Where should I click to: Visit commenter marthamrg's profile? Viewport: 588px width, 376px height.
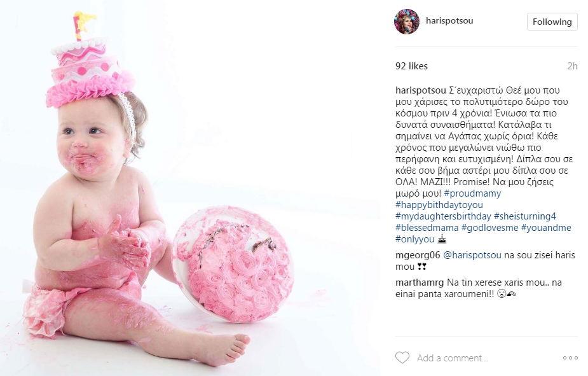(x=420, y=282)
